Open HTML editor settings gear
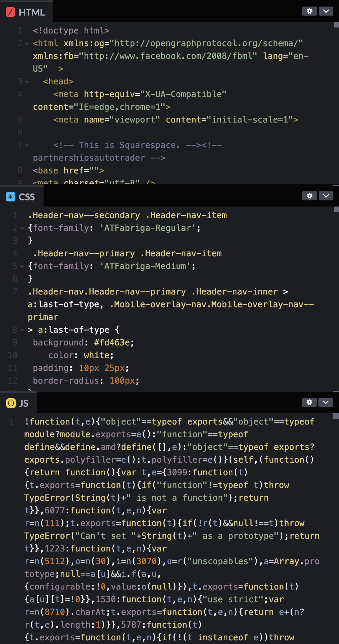Screen dimensions: 339x644 point(310,11)
